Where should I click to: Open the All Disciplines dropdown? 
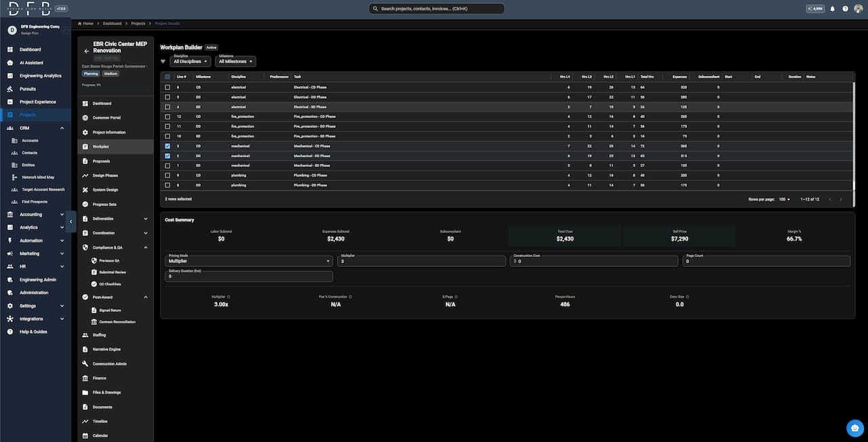191,62
